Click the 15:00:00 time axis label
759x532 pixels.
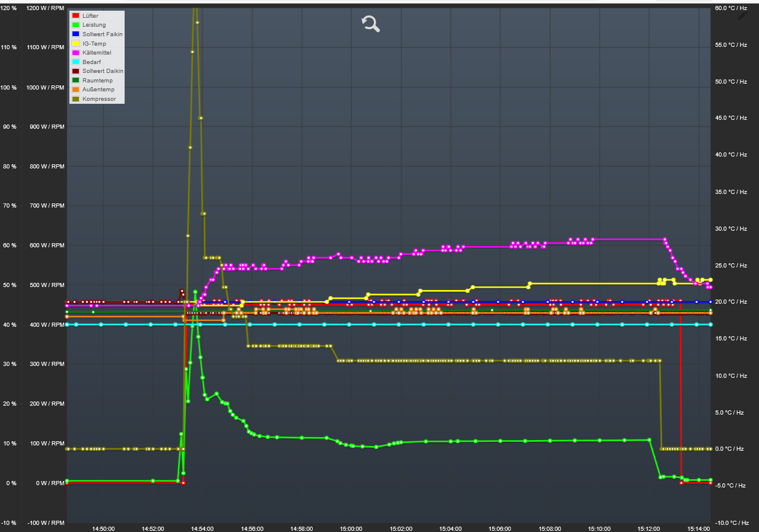pyautogui.click(x=351, y=528)
